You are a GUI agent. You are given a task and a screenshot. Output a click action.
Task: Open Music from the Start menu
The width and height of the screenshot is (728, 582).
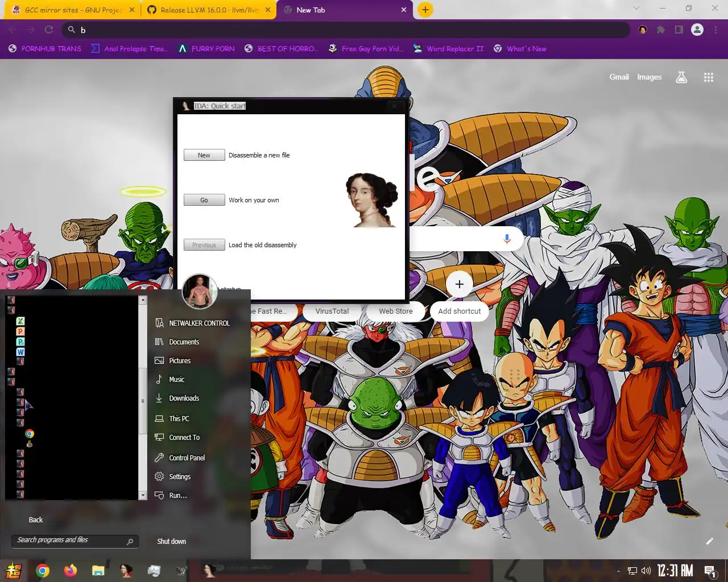click(169, 379)
